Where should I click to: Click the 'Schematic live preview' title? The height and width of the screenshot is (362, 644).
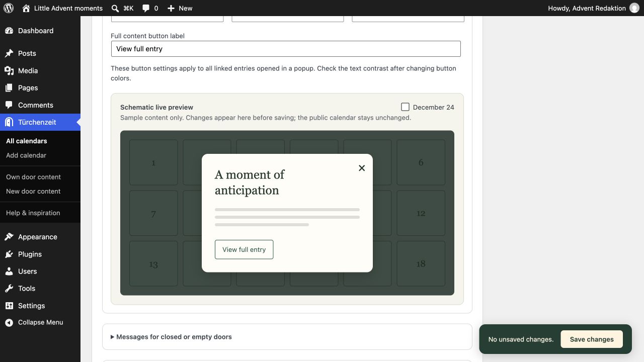point(156,107)
